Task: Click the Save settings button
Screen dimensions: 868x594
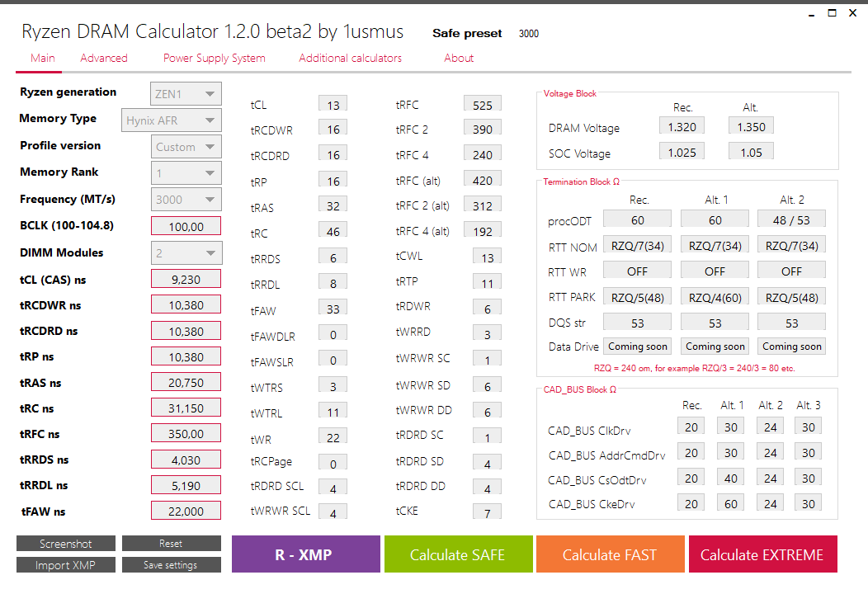Action: [x=171, y=564]
